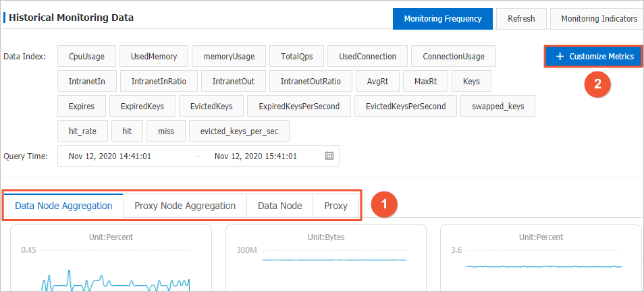Open Monitoring Indicators
The image size is (644, 292).
coord(599,19)
